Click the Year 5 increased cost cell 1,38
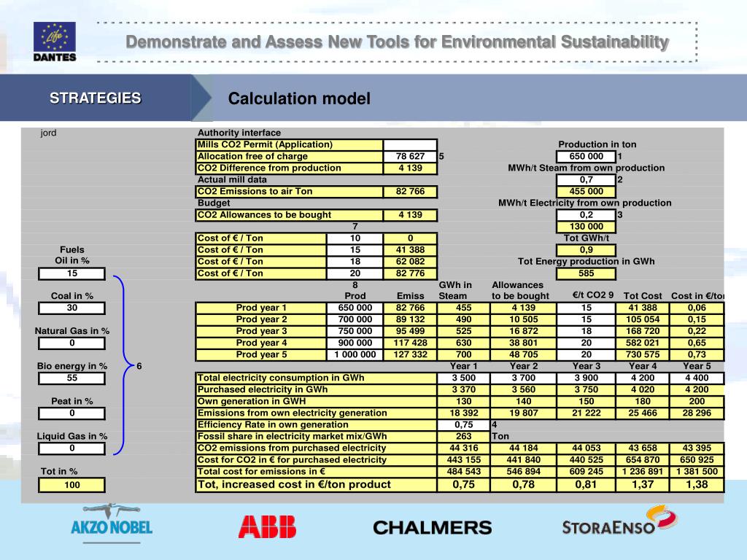Image resolution: width=747 pixels, height=560 pixels. tap(697, 485)
